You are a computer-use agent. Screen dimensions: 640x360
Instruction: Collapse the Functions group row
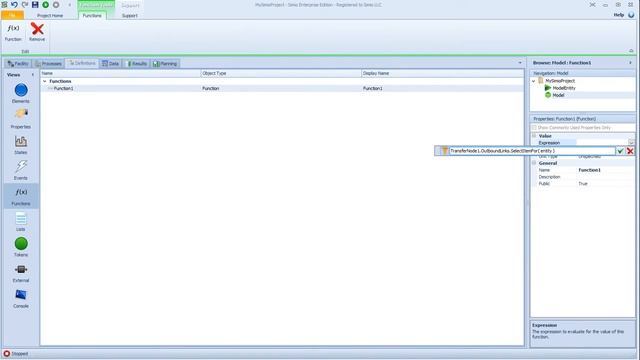tap(45, 81)
